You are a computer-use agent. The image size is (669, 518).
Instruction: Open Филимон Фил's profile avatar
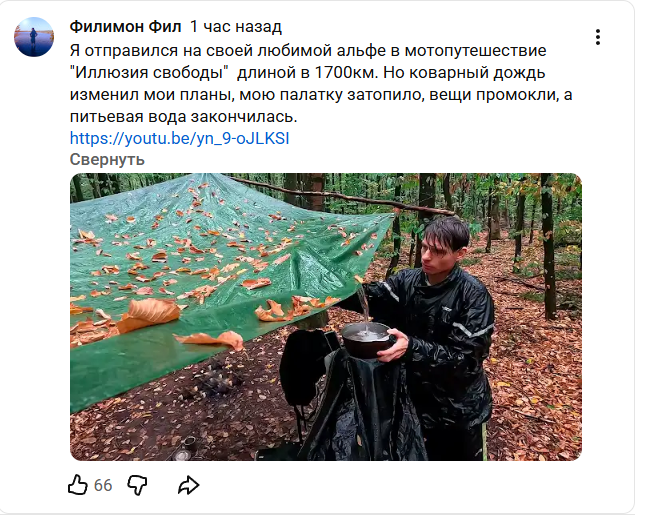click(x=34, y=37)
